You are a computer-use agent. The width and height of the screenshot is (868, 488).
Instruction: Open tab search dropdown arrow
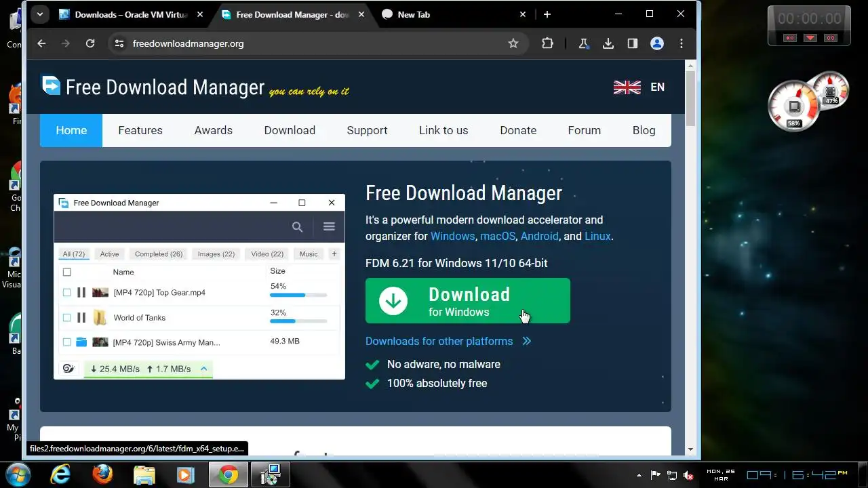click(40, 14)
